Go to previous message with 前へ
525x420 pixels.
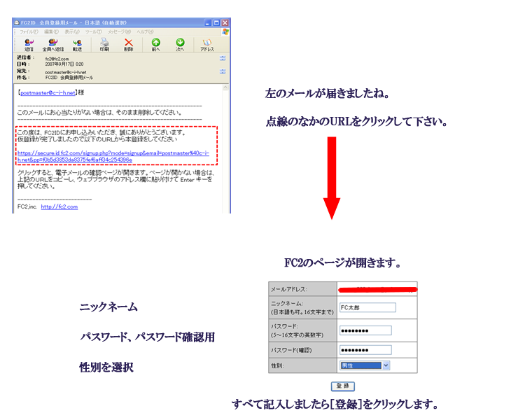(156, 45)
